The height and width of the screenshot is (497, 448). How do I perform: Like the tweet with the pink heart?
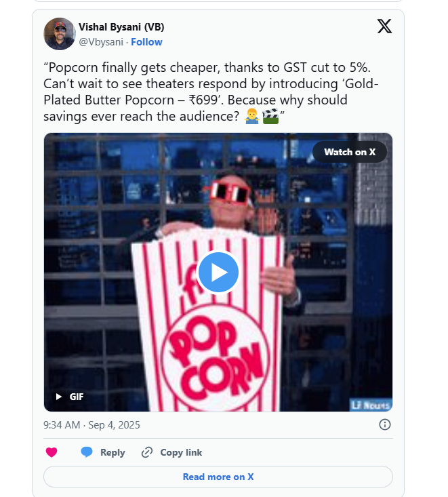[52, 452]
